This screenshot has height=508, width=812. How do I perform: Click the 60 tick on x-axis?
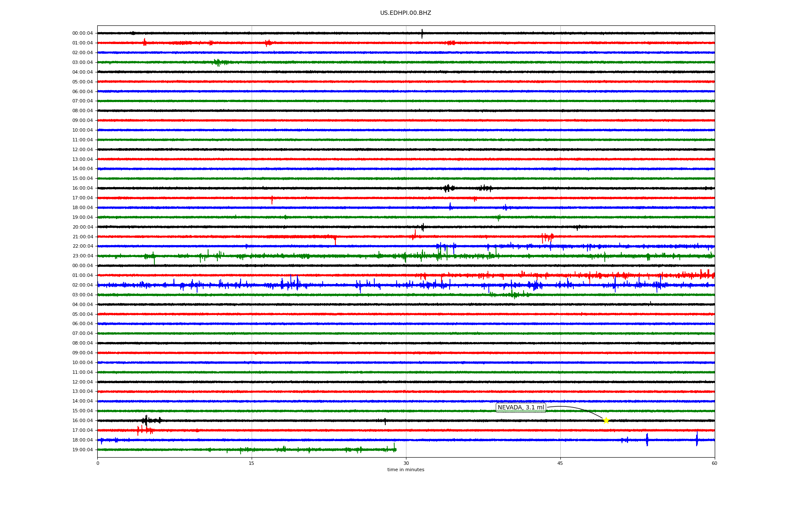click(714, 463)
